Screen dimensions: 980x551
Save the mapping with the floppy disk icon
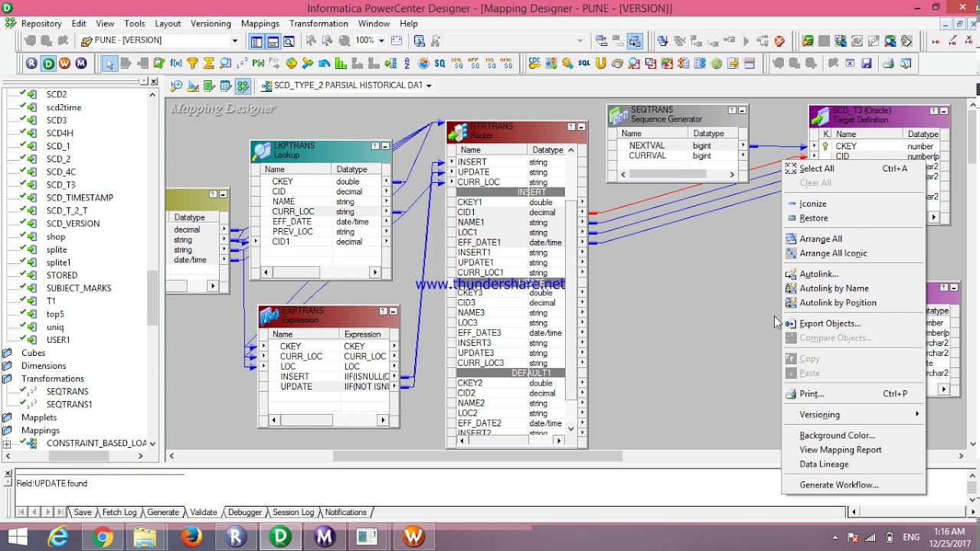(866, 64)
